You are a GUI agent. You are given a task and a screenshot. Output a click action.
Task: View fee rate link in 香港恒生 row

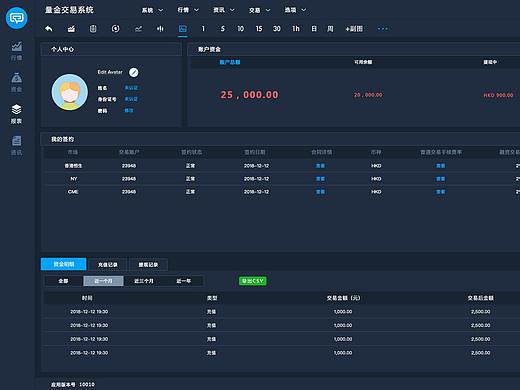pos(441,166)
